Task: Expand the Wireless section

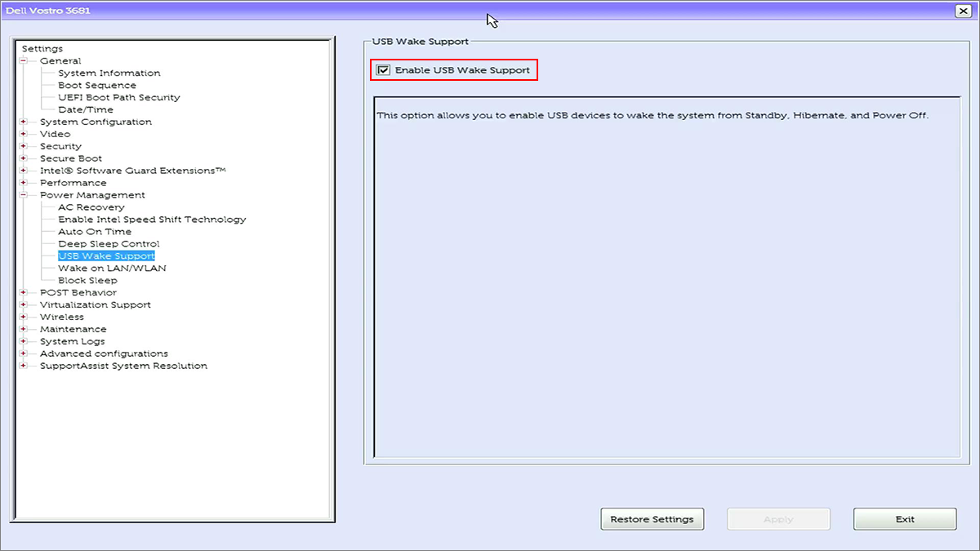Action: [24, 318]
